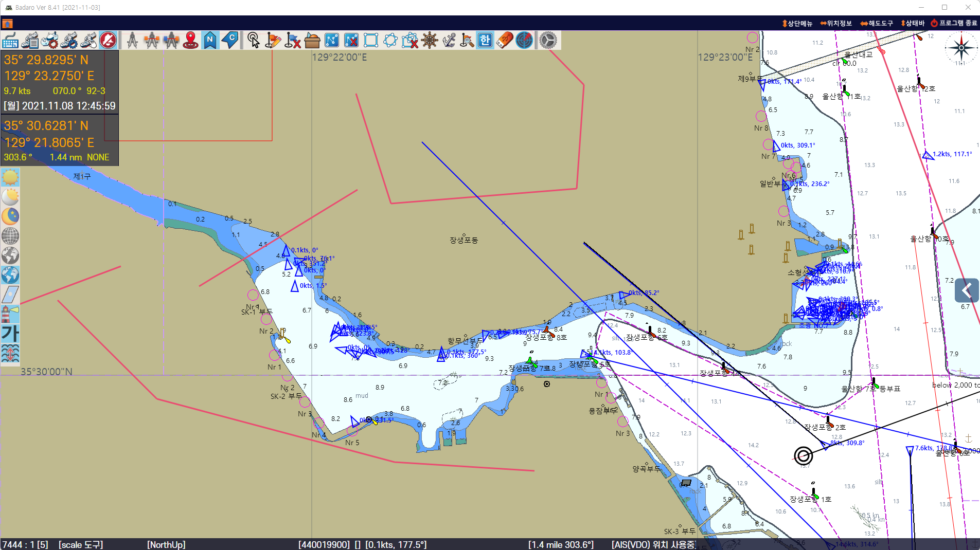Open the 위치정보 menu

[x=836, y=23]
